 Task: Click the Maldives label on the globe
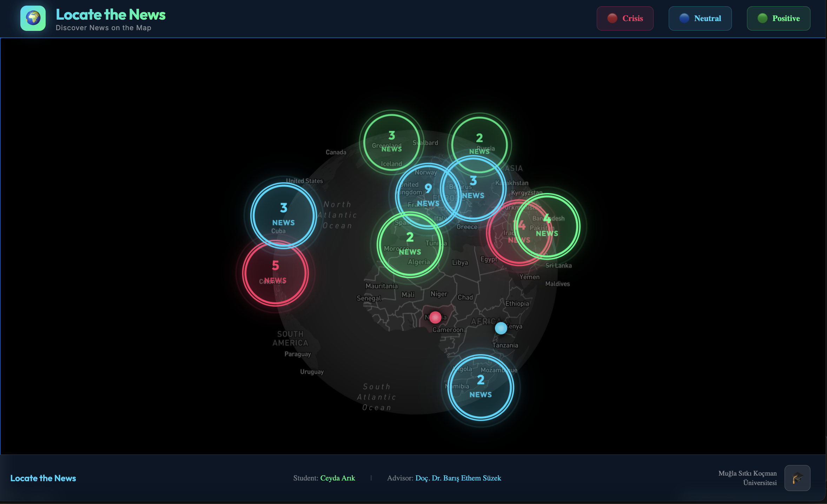click(x=557, y=284)
